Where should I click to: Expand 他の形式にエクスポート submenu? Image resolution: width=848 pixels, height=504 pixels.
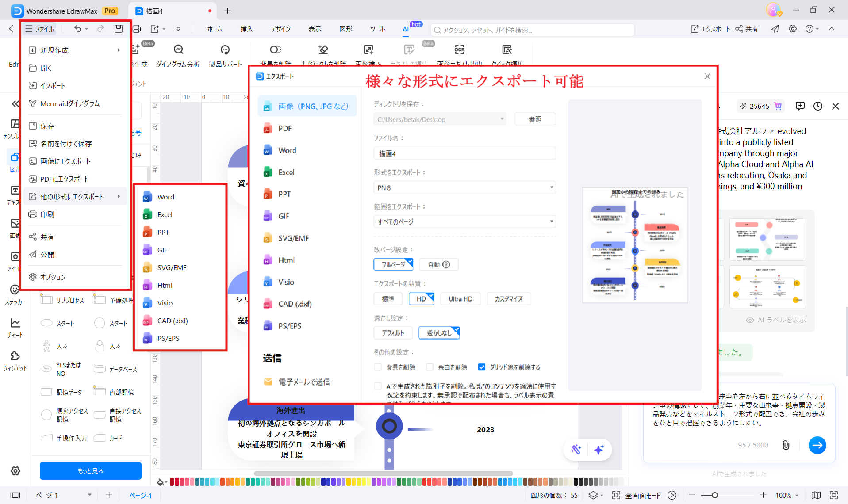tap(76, 197)
